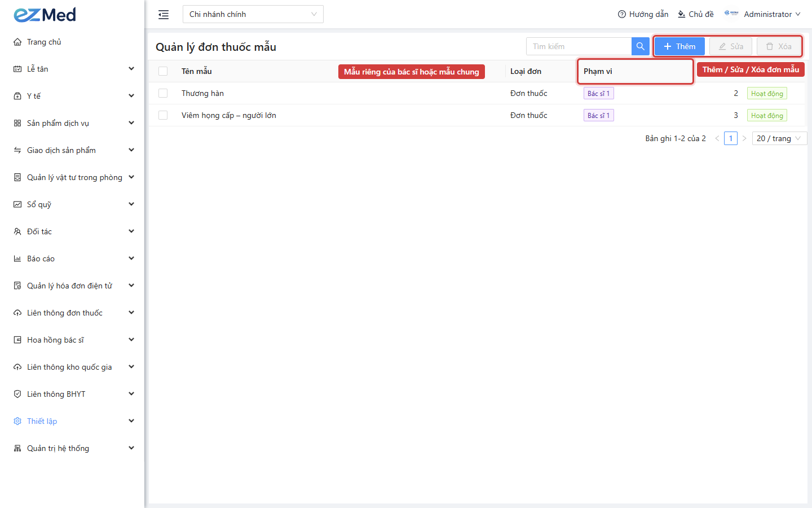
Task: Expand the Quản lý vật tư trong phòng chevron
Action: (x=131, y=177)
